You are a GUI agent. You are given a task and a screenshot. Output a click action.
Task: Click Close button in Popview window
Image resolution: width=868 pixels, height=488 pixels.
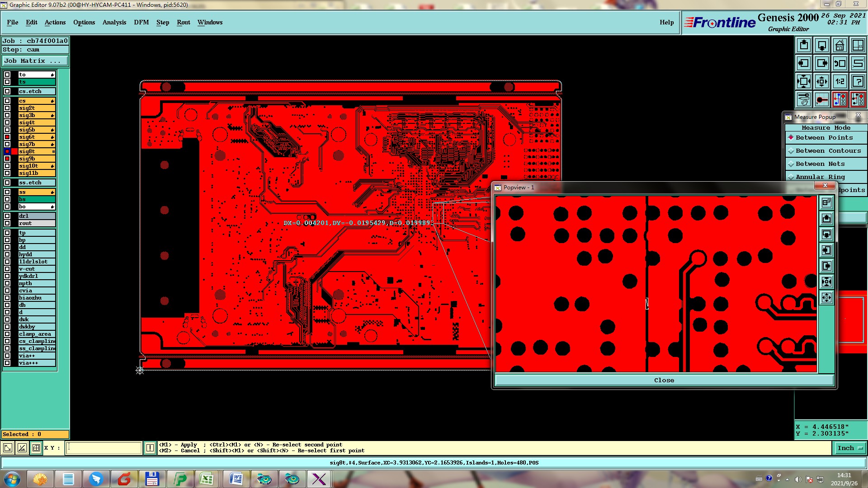coord(664,380)
